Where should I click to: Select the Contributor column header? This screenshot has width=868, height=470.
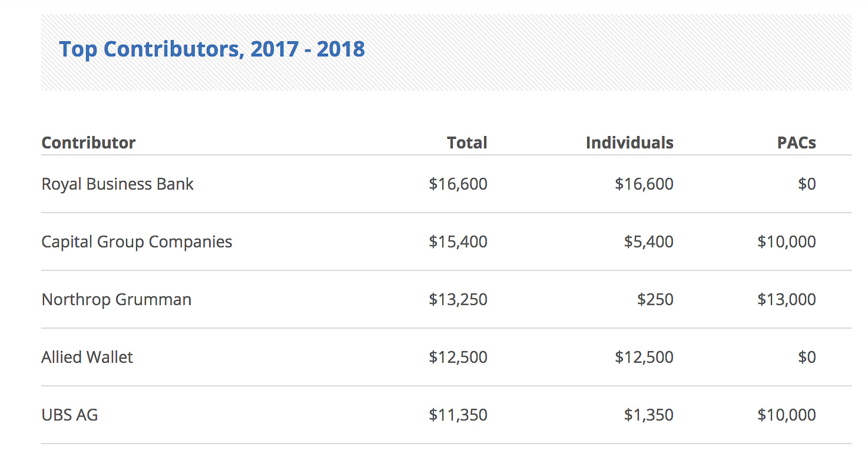88,143
